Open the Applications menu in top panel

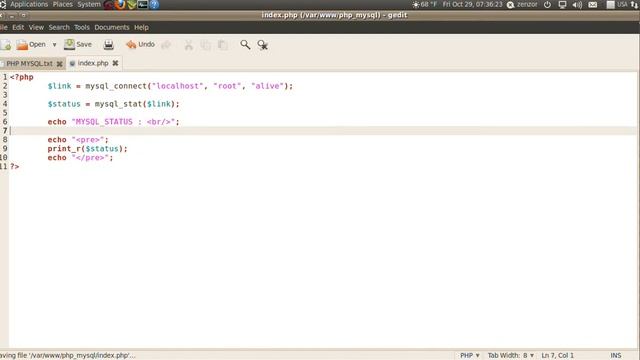click(x=29, y=4)
